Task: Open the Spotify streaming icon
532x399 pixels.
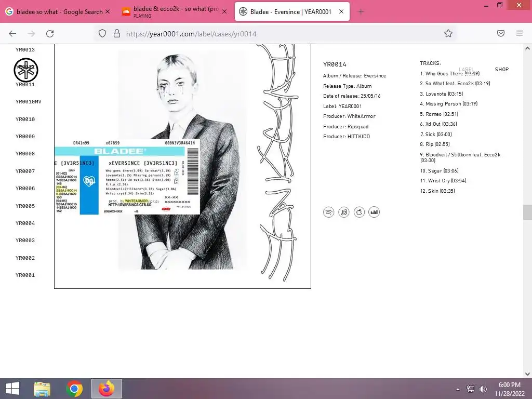Action: pyautogui.click(x=328, y=212)
